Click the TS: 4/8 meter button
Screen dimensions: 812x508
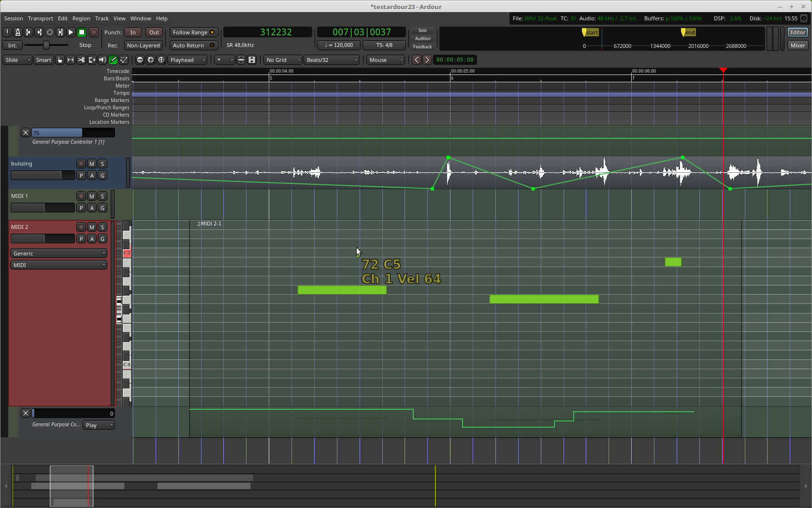(x=384, y=45)
